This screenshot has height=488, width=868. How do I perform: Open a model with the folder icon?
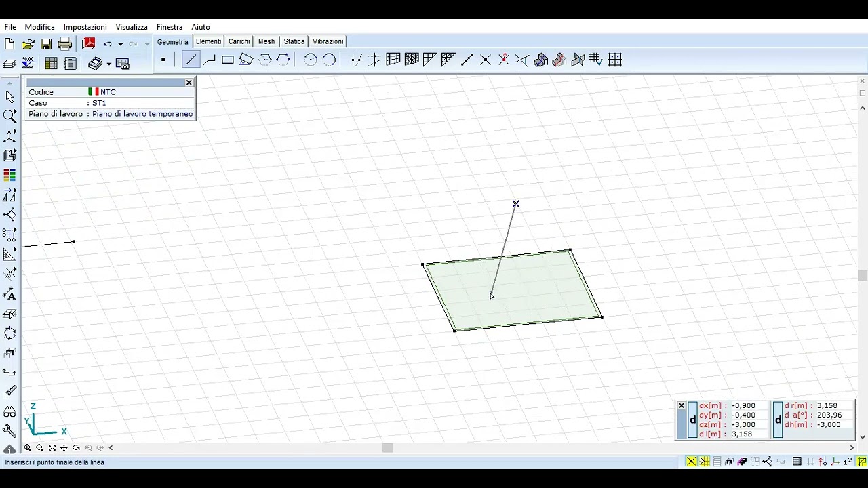tap(28, 44)
